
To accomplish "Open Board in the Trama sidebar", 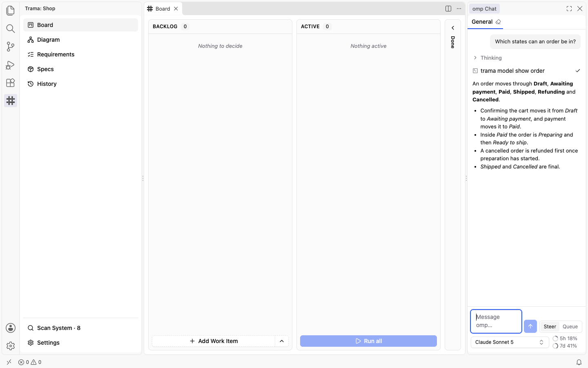I will tap(80, 25).
